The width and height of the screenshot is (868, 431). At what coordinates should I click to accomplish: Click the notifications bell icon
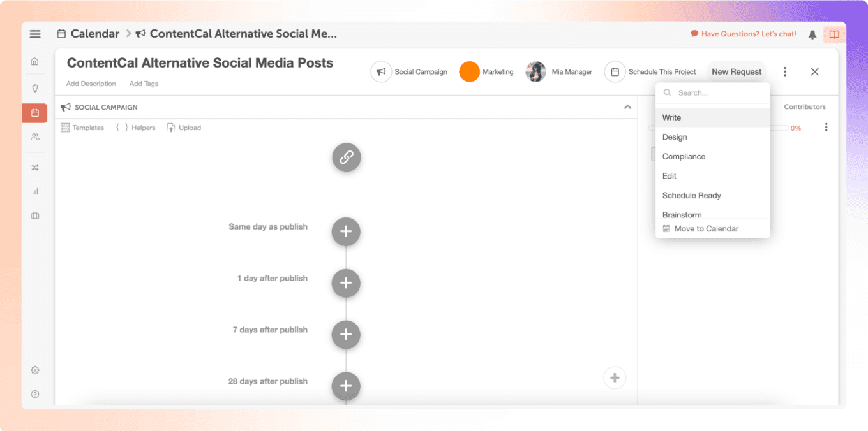point(812,34)
